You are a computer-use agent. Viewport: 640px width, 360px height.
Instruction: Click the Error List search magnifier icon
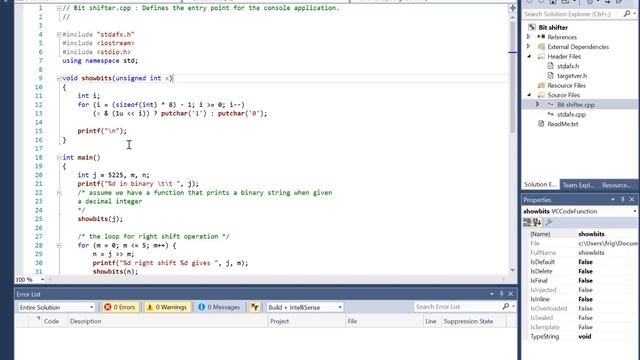coord(506,307)
